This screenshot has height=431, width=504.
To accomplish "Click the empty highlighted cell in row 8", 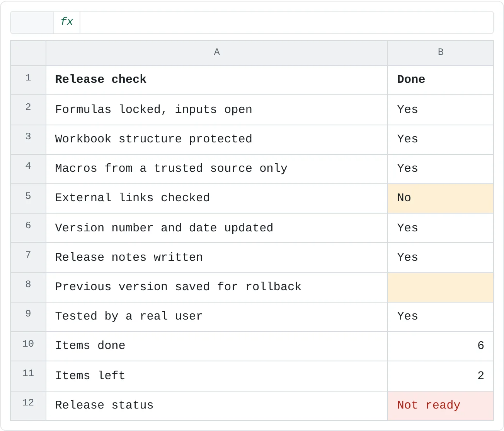I will (441, 287).
